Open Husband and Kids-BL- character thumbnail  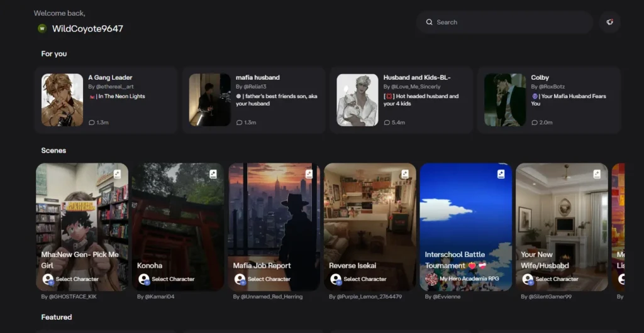(x=357, y=100)
